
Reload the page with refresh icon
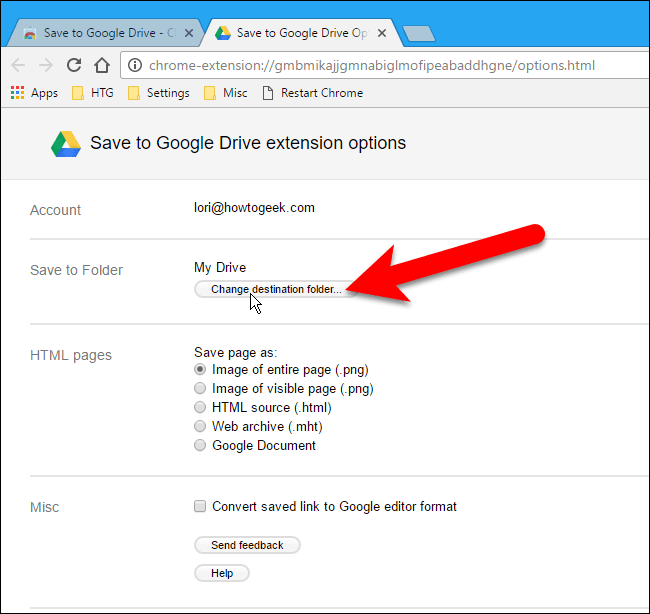point(74,66)
